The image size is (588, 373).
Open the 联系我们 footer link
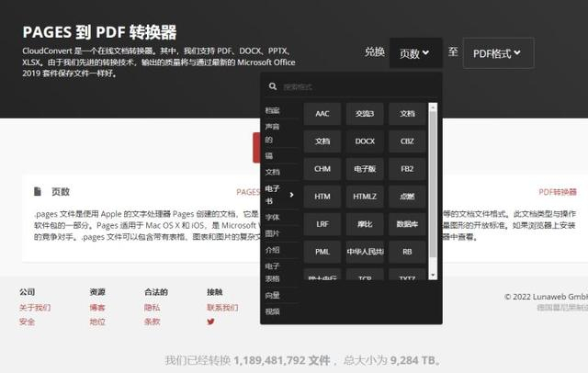tap(222, 308)
